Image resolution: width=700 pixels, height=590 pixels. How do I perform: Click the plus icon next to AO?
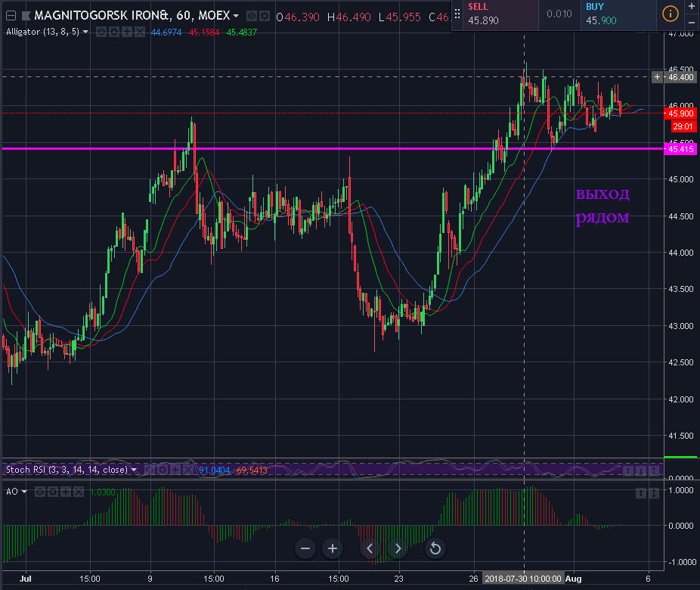(x=66, y=492)
